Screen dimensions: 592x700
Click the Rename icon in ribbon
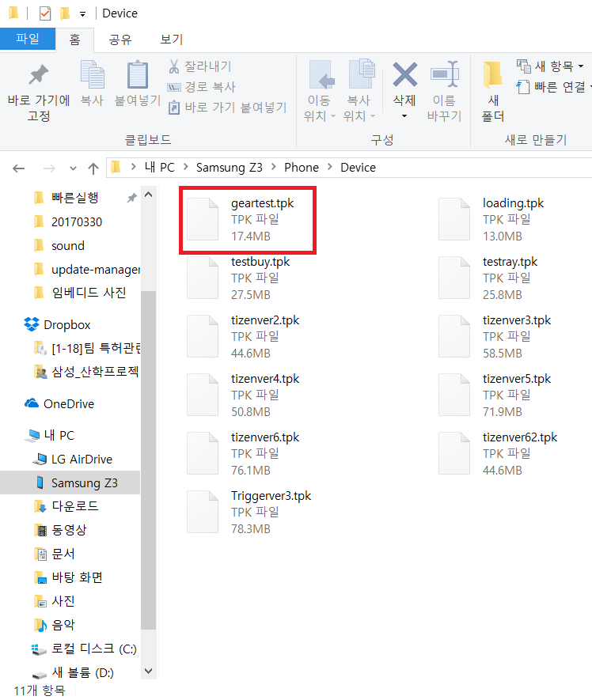[444, 77]
